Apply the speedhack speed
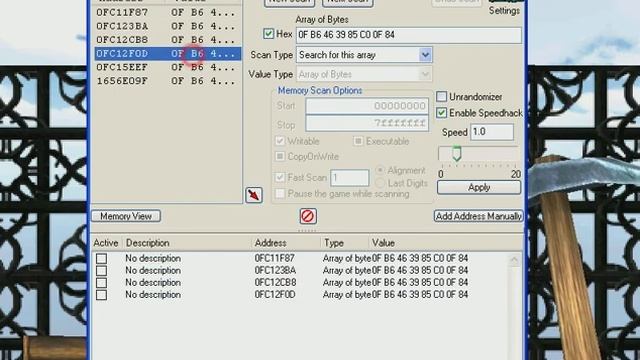The image size is (640, 360). pos(479,187)
